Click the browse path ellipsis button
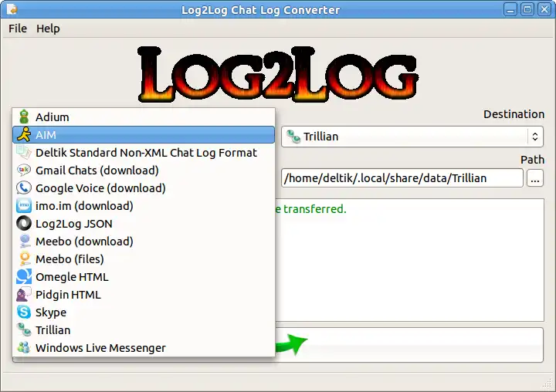 click(535, 178)
